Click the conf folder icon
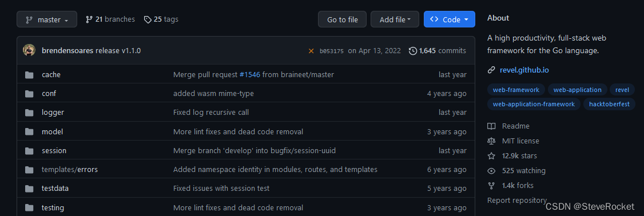Image resolution: width=644 pixels, height=216 pixels. (x=29, y=94)
